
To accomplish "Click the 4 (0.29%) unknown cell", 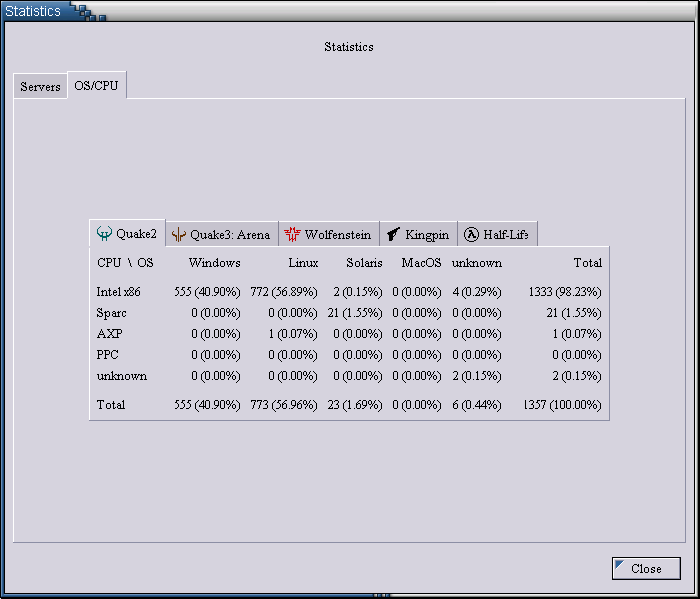I will 477,292.
